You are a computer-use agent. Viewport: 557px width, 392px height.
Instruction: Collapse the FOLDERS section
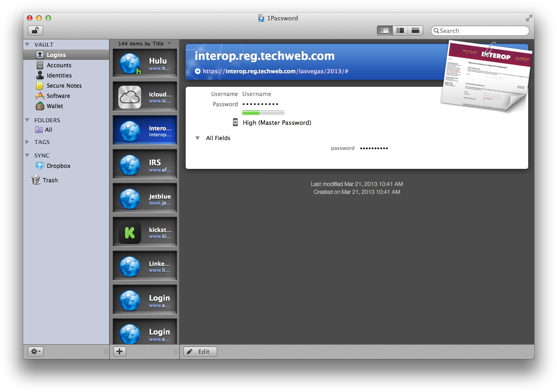(27, 120)
